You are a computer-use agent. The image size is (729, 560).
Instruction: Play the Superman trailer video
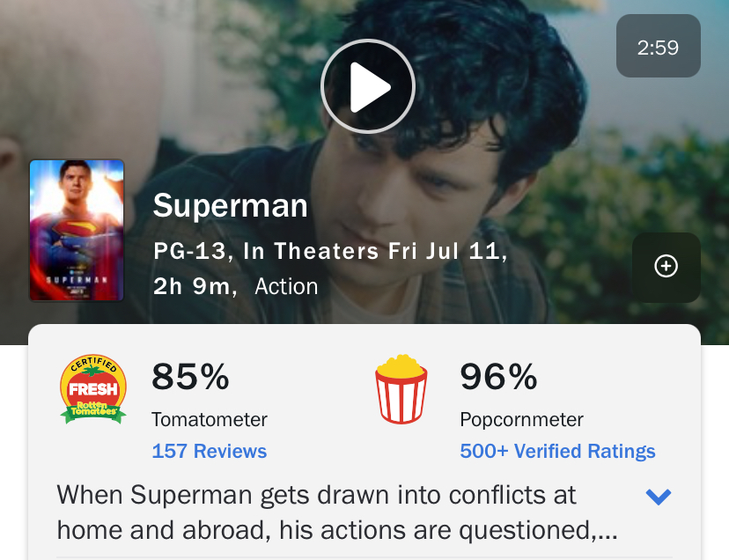(x=368, y=86)
